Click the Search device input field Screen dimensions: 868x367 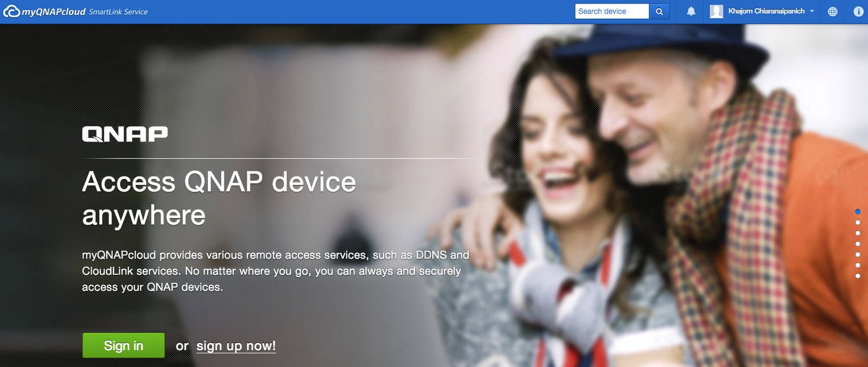tap(612, 11)
